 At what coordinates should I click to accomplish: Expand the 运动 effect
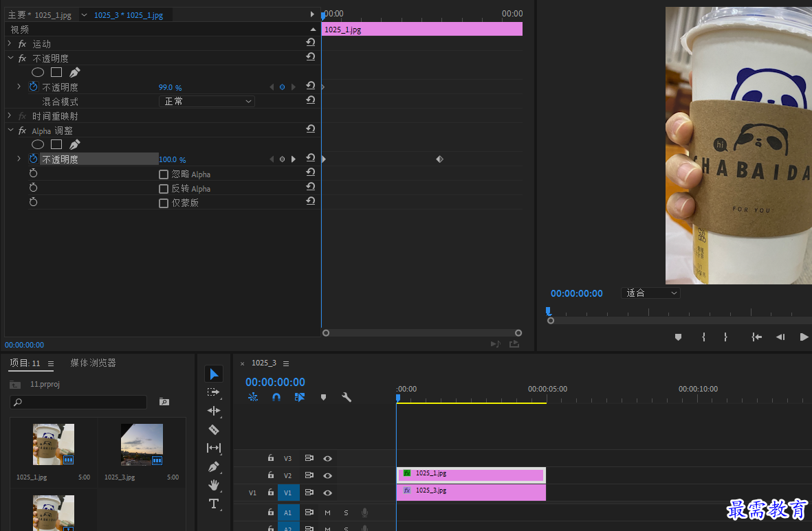(10, 43)
